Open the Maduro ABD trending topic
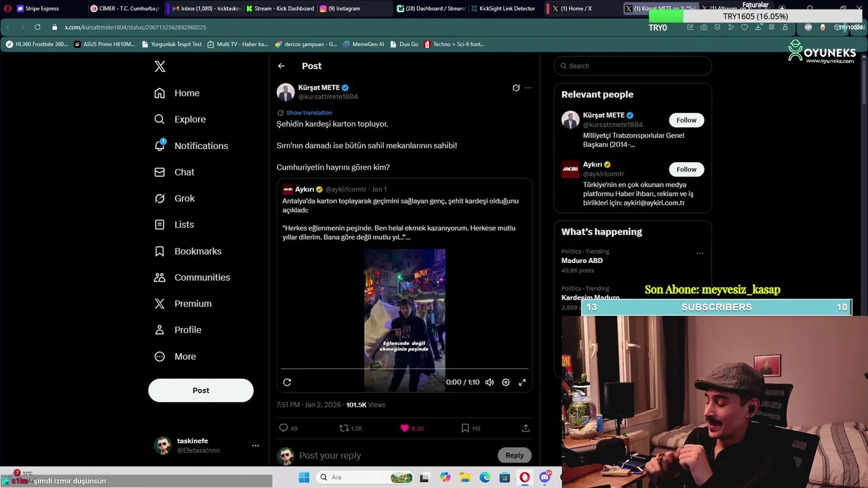This screenshot has width=868, height=488. [582, 261]
